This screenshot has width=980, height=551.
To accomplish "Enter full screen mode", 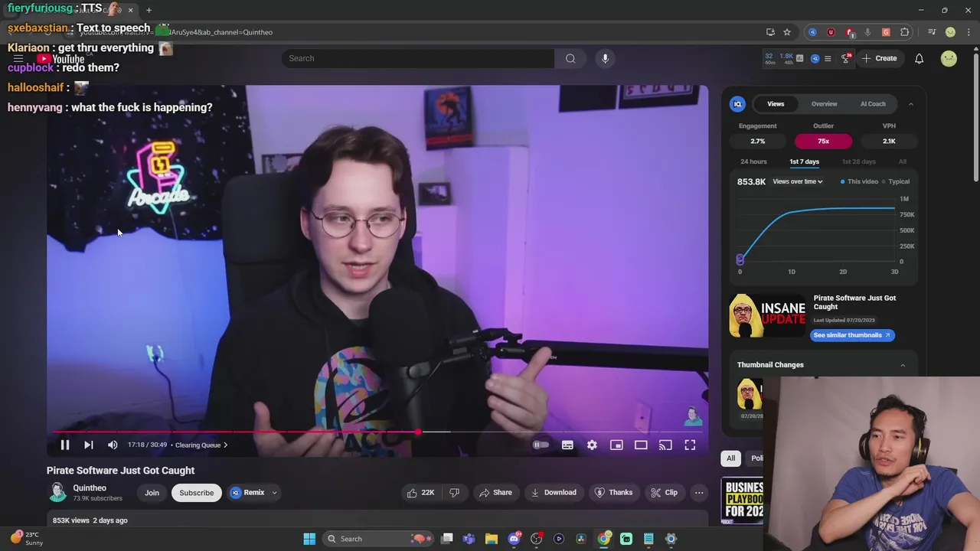I will tap(690, 445).
